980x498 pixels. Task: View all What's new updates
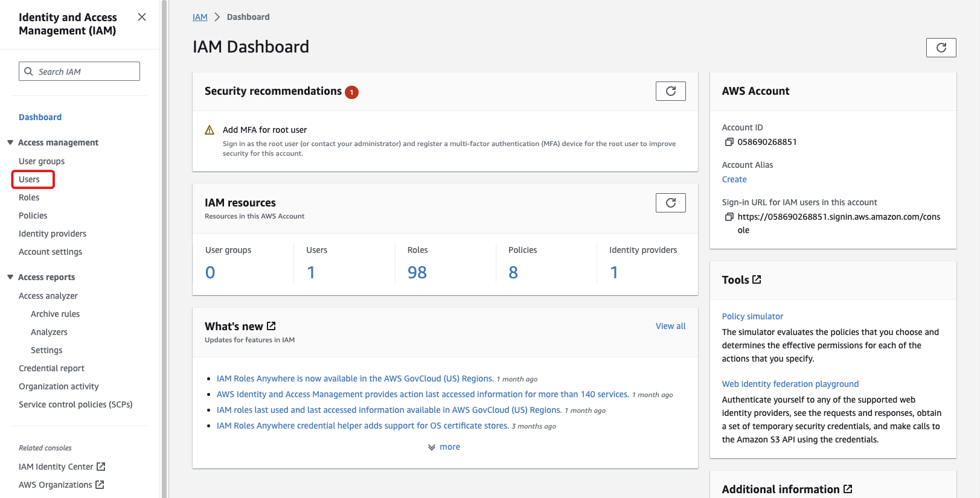pyautogui.click(x=670, y=326)
